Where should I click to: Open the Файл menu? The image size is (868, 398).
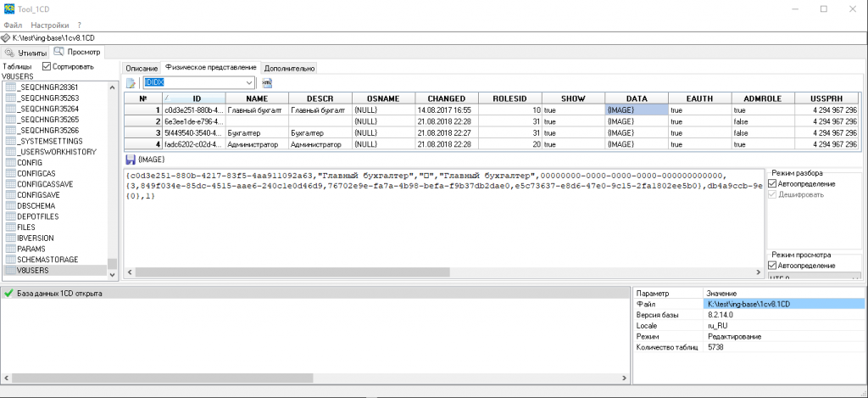pyautogui.click(x=14, y=25)
